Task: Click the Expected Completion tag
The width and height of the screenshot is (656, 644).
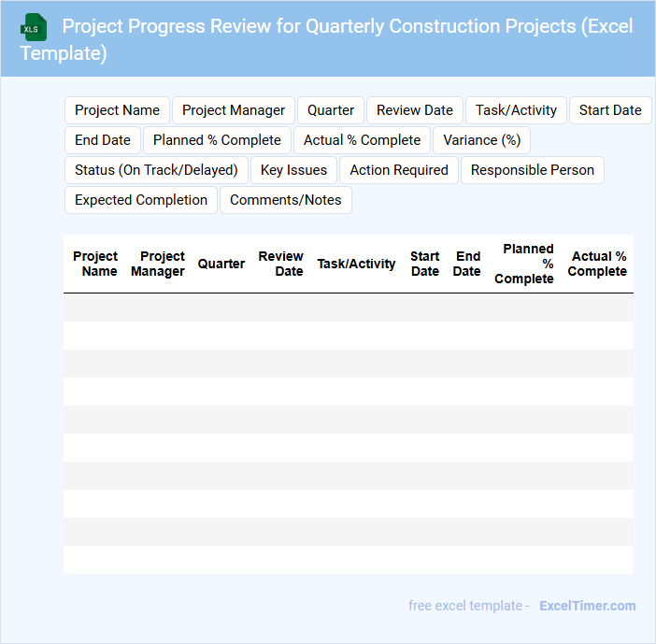Action: pos(141,200)
